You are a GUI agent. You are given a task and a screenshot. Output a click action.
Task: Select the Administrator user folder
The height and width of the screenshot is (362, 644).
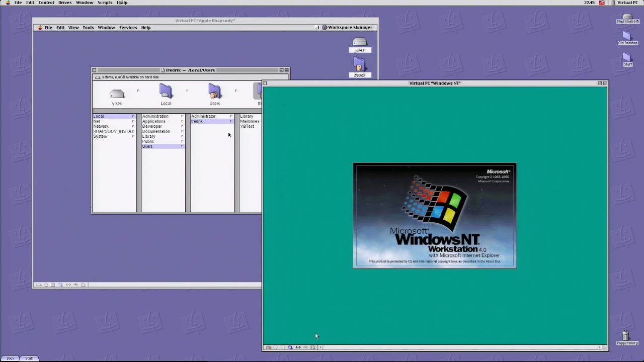tap(212, 116)
